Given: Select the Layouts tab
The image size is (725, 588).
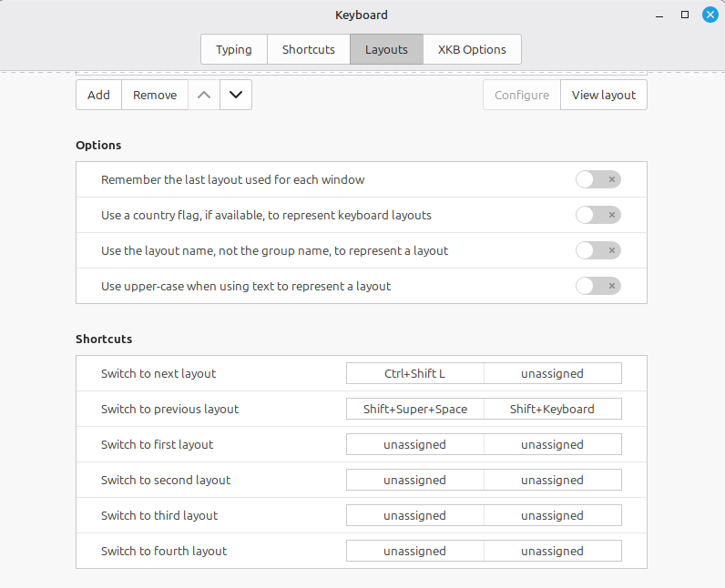Looking at the screenshot, I should 386,49.
